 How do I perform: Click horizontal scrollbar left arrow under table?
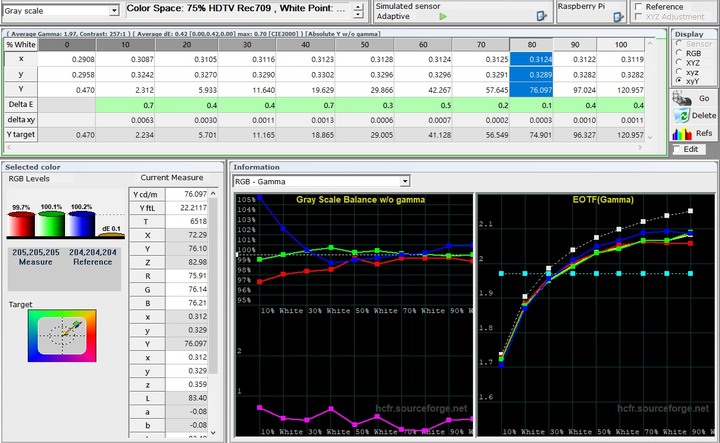[x=8, y=147]
